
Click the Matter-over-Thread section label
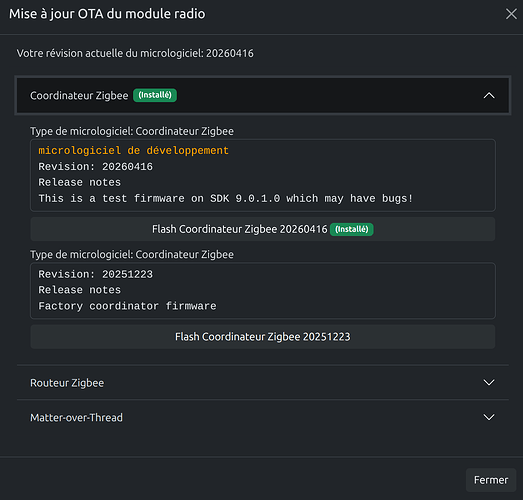pyautogui.click(x=76, y=418)
